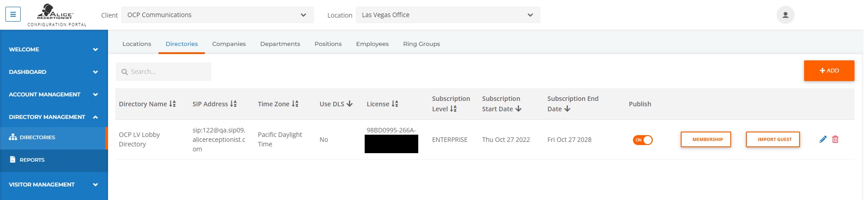Viewport: 868px width, 200px height.
Task: Click the orange ADD button
Action: tap(829, 70)
